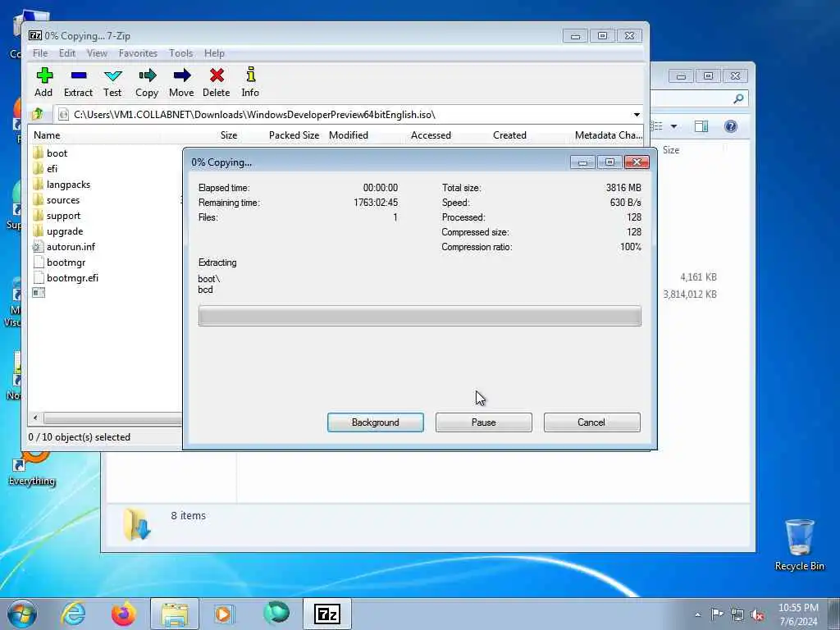The height and width of the screenshot is (630, 840).
Task: Sort by Accessed column header
Action: tap(431, 135)
